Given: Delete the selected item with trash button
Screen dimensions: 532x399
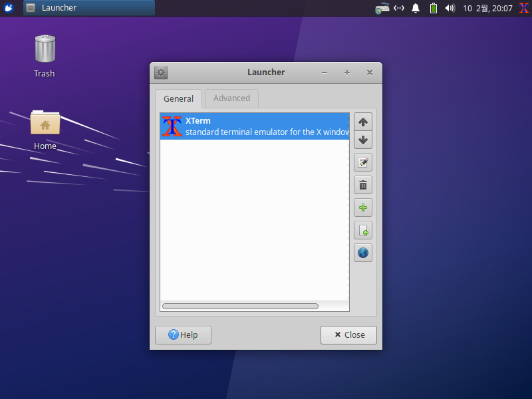Looking at the screenshot, I should point(362,185).
